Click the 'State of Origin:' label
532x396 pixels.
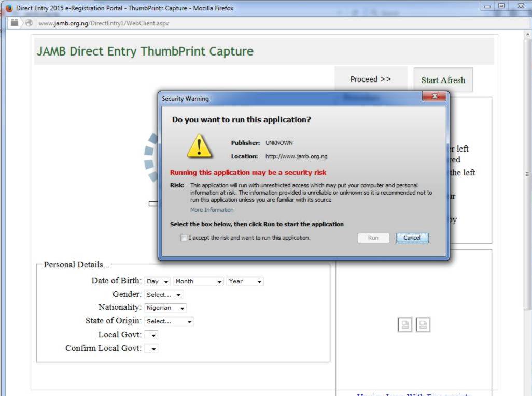[x=114, y=321]
